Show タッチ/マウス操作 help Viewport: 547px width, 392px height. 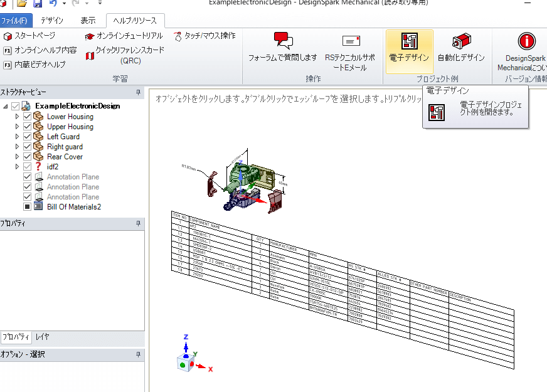click(x=204, y=36)
